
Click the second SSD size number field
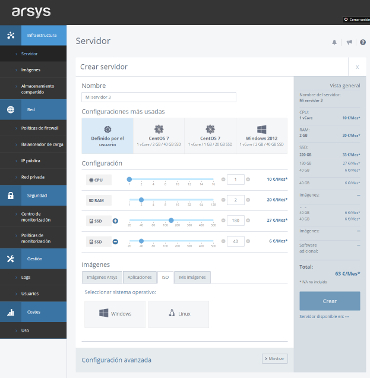pyautogui.click(x=236, y=241)
